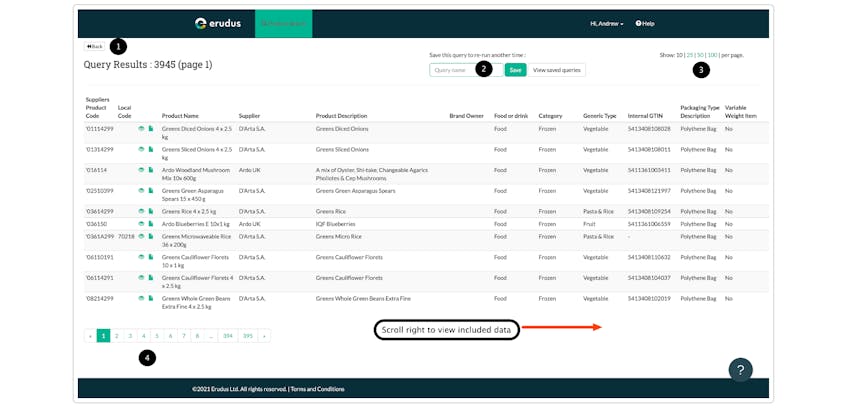Image resolution: width=850 pixels, height=408 pixels.
Task: Go to page 4 of results
Action: 144,336
